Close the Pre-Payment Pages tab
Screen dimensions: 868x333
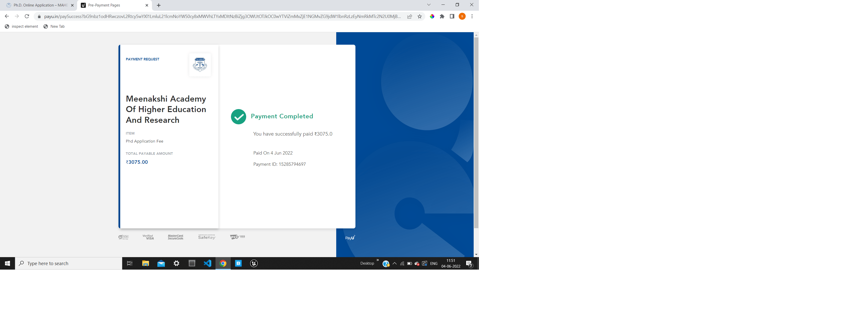tap(147, 5)
